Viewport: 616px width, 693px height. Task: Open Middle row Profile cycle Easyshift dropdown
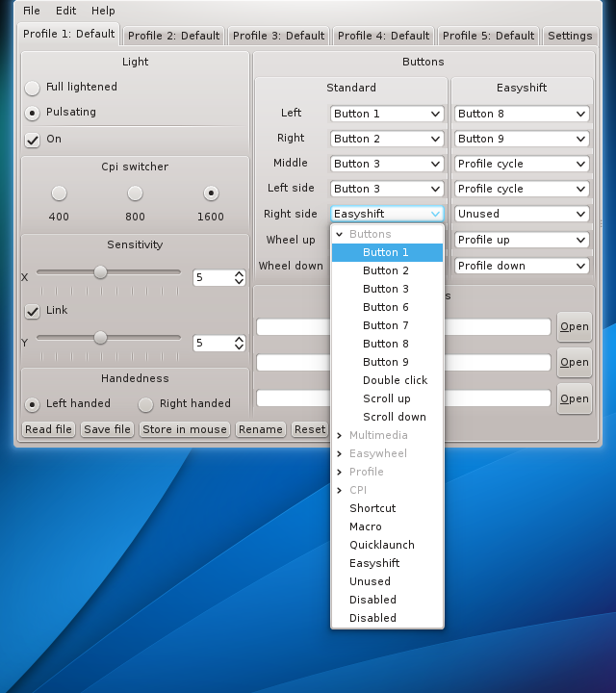tap(522, 164)
